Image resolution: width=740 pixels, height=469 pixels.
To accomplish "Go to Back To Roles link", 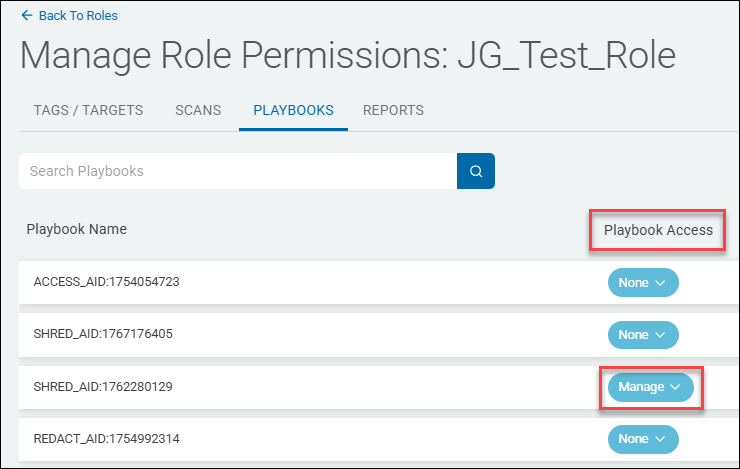I will pyautogui.click(x=77, y=16).
